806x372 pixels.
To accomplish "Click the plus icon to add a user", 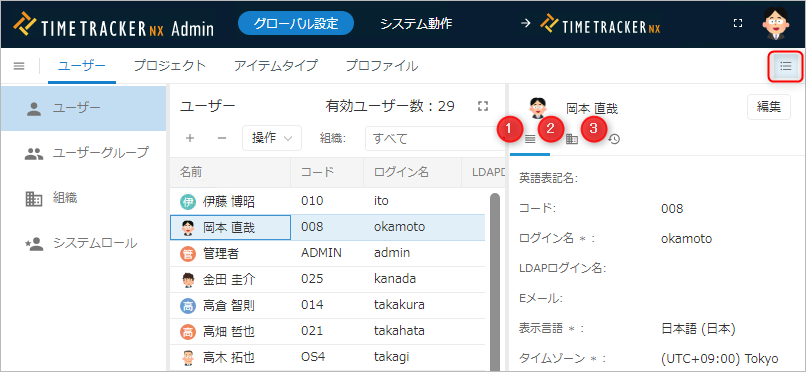I will point(190,138).
